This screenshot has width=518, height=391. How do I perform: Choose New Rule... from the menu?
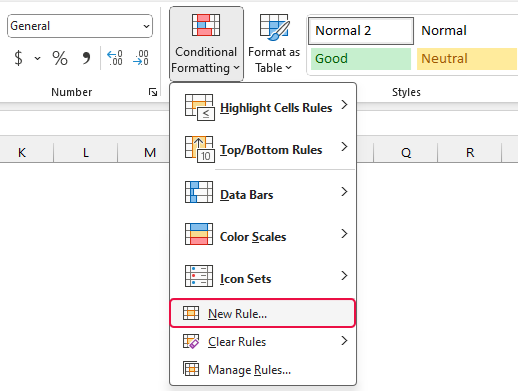pyautogui.click(x=263, y=313)
